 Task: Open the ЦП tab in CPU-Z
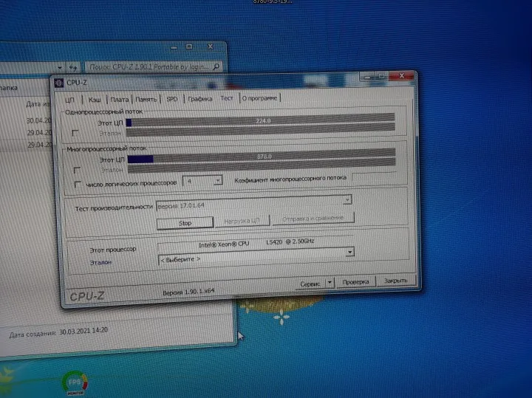click(x=69, y=100)
